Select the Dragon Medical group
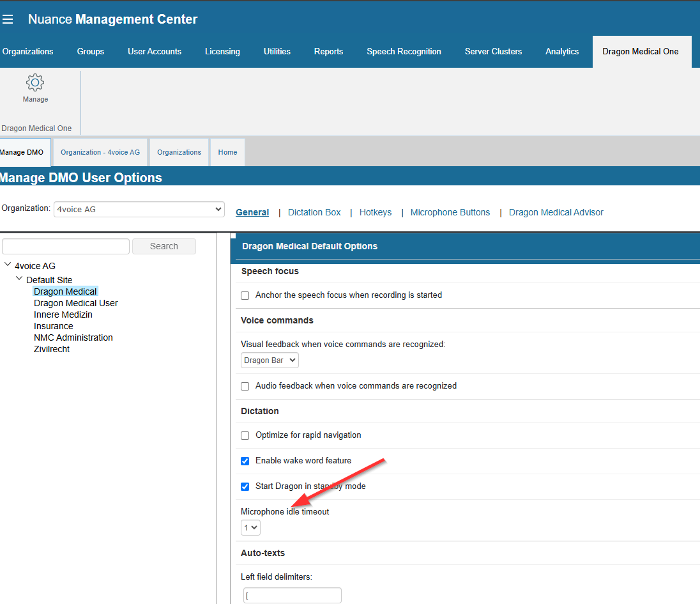The height and width of the screenshot is (604, 700). [x=65, y=291]
